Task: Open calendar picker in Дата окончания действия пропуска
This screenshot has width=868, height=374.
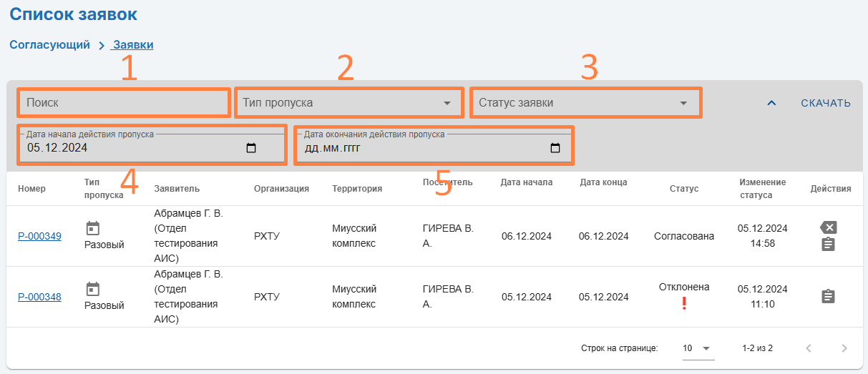Action: point(555,149)
